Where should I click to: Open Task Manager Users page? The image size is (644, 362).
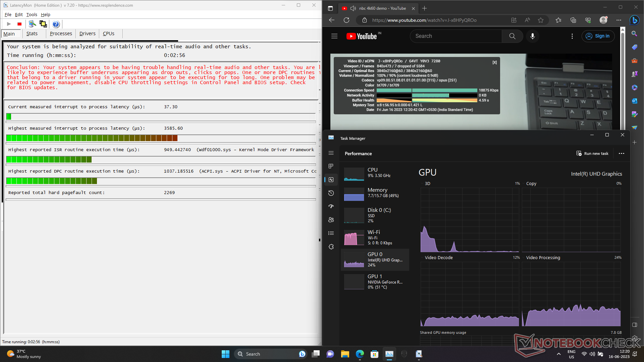331,220
